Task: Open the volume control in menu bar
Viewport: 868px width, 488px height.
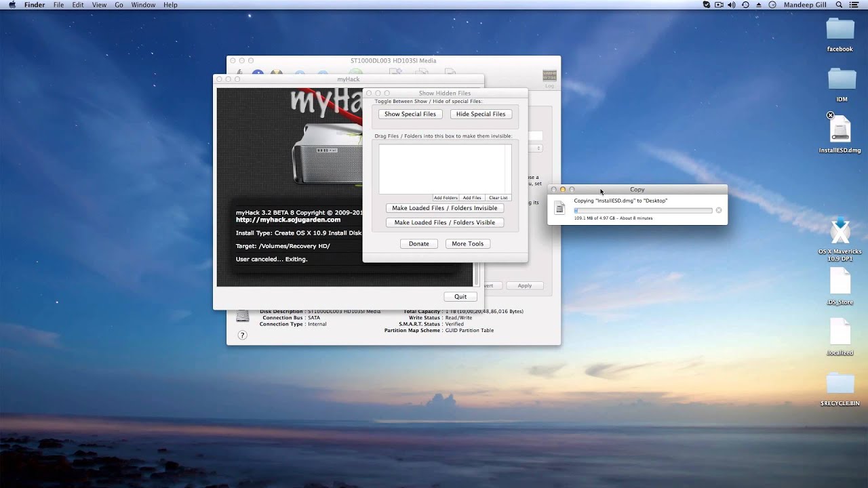Action: coord(732,5)
